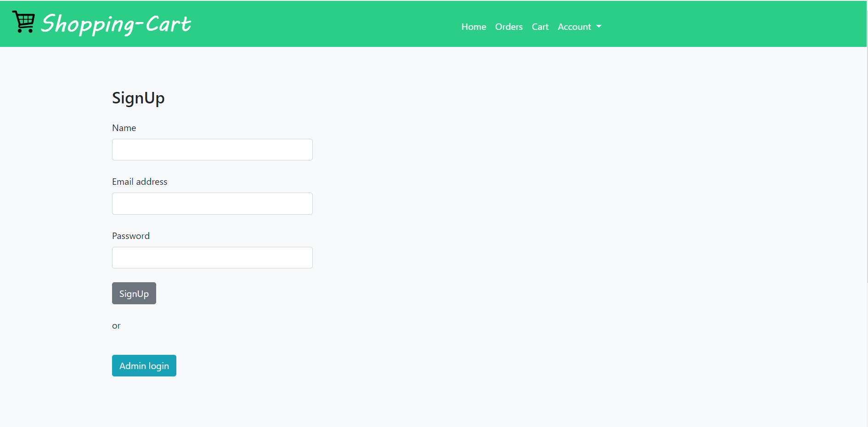Click the 'or' separator text
This screenshot has width=868, height=427.
click(116, 325)
